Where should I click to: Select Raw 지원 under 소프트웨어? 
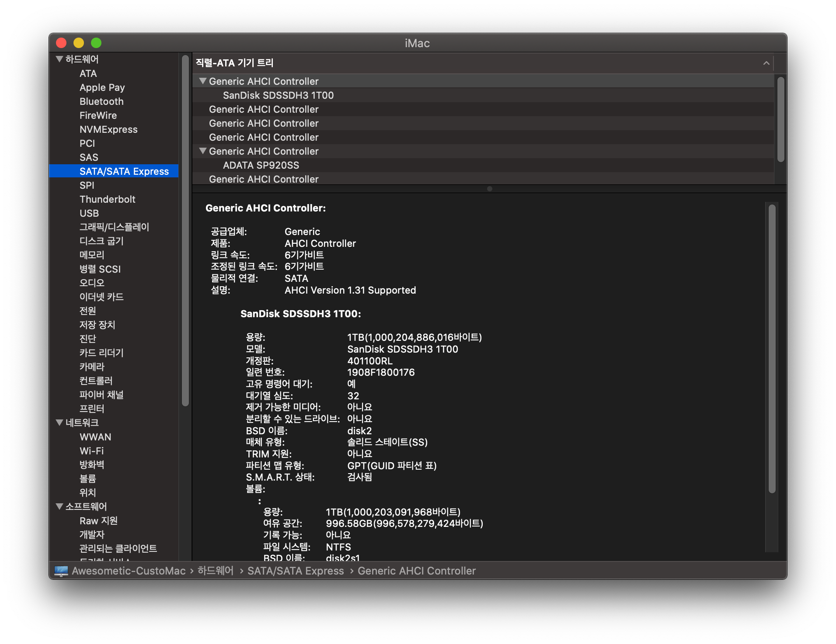[98, 520]
